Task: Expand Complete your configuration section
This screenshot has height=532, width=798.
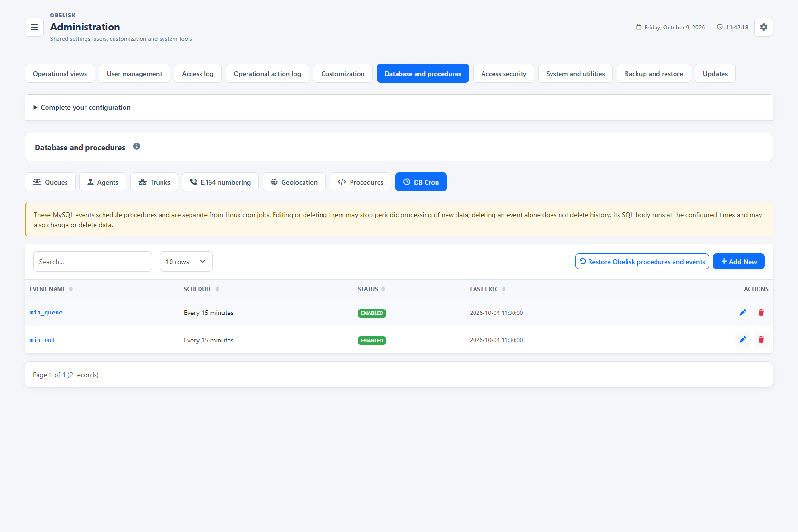Action: coord(399,107)
